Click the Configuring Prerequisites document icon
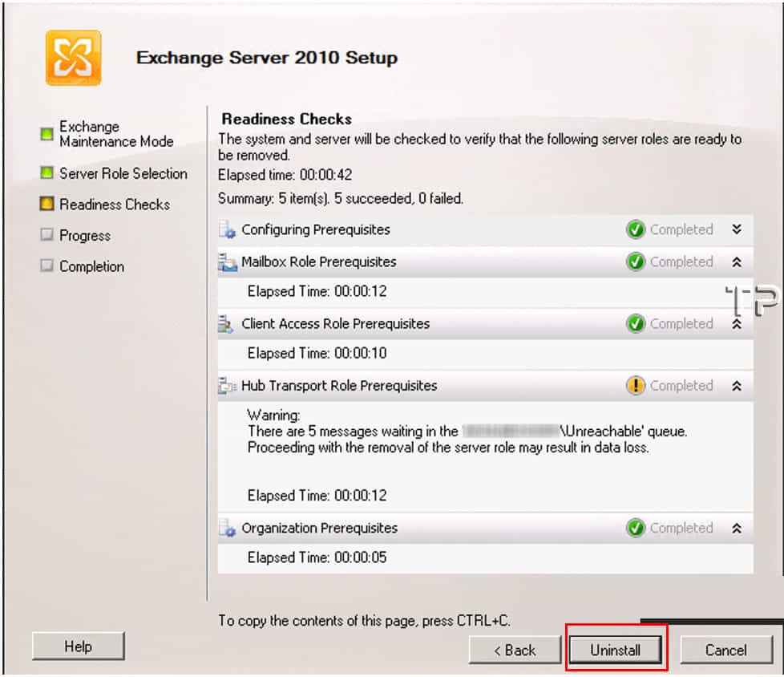Screen dimensions: 784x677 [x=227, y=229]
